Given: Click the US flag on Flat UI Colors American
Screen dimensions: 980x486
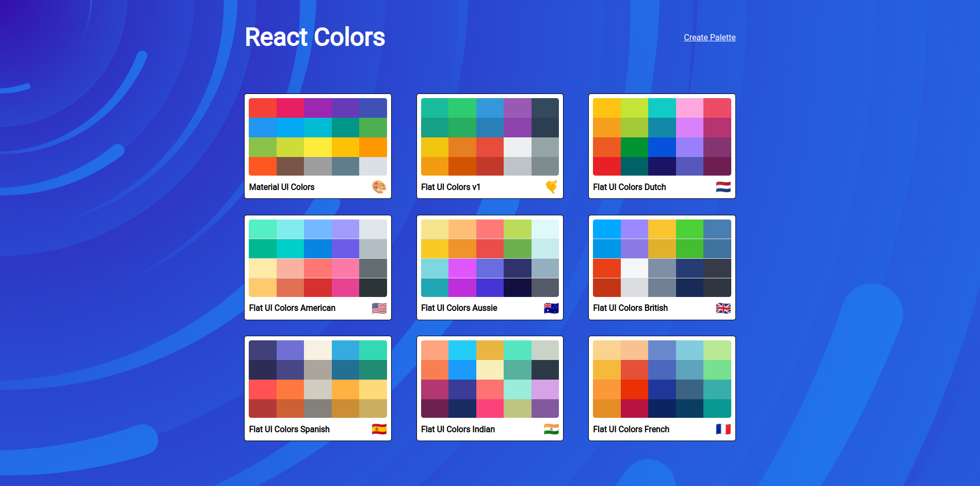Looking at the screenshot, I should (x=379, y=308).
